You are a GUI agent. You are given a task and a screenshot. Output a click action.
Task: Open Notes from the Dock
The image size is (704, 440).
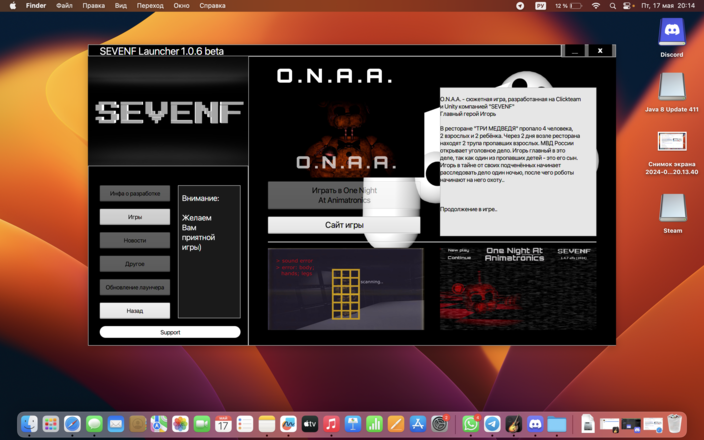coord(267,424)
